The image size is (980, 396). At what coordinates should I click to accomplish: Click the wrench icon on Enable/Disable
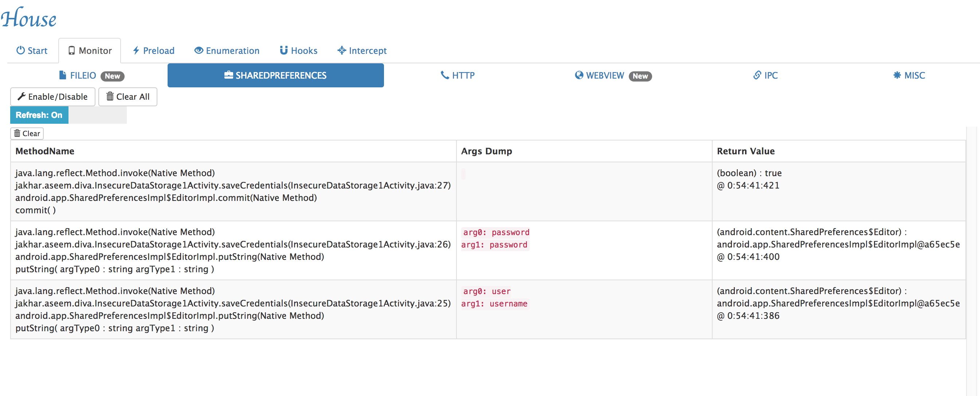tap(22, 96)
